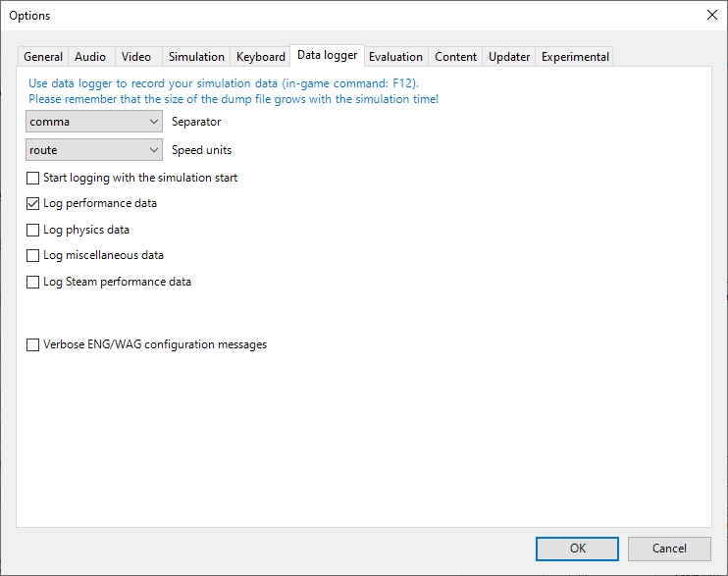Open the Content tab
The width and height of the screenshot is (728, 576).
pyautogui.click(x=455, y=57)
